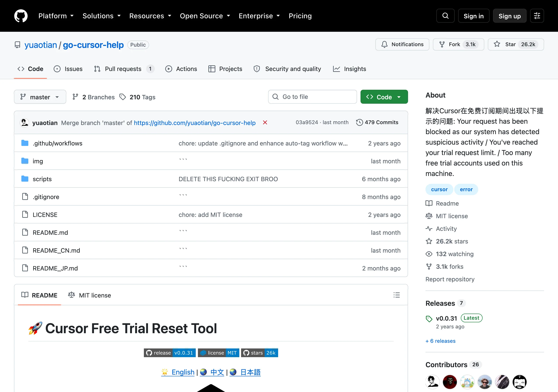Open the 479 Commits history link
This screenshot has height=392, width=558.
377,122
